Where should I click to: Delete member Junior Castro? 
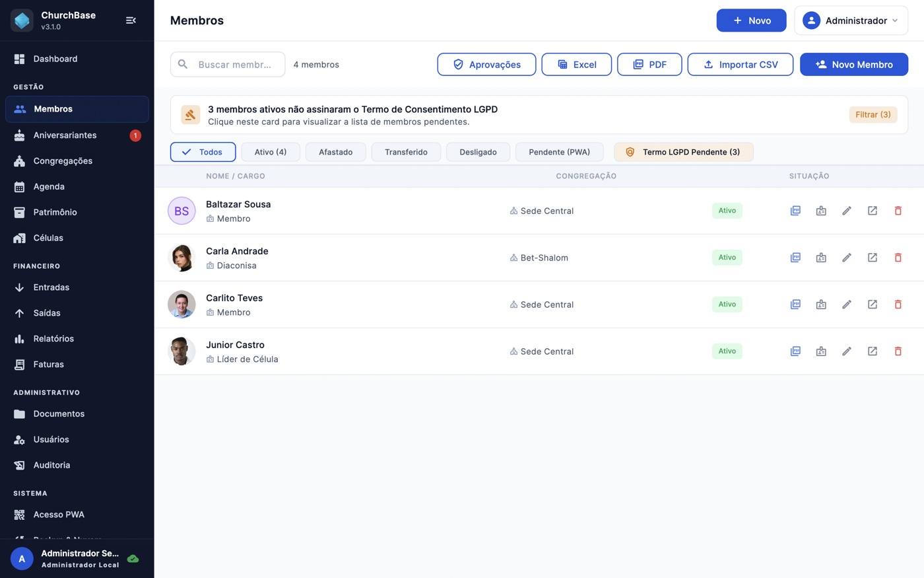pos(898,351)
